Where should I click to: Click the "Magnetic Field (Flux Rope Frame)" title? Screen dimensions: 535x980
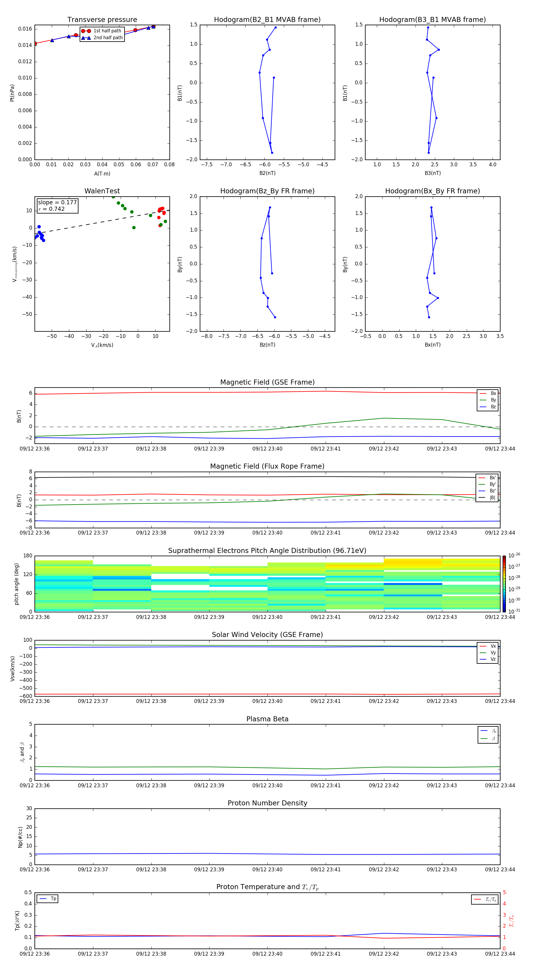(267, 467)
